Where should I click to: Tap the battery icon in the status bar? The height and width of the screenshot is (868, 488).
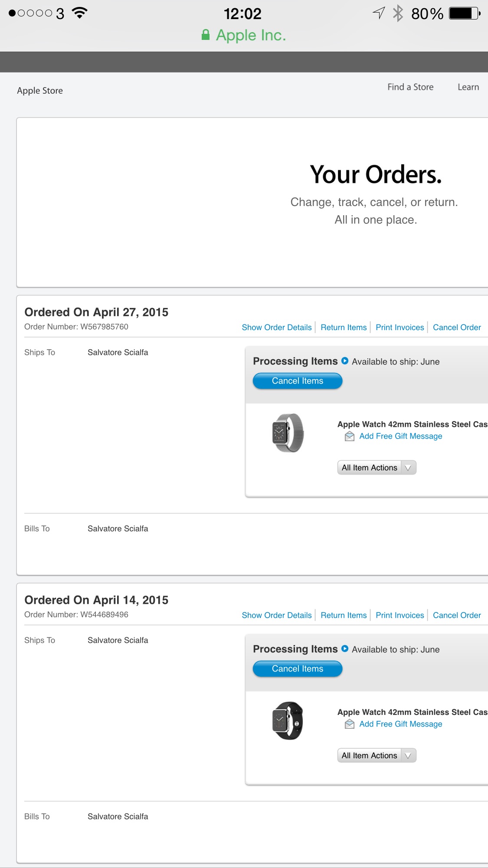[x=465, y=13]
